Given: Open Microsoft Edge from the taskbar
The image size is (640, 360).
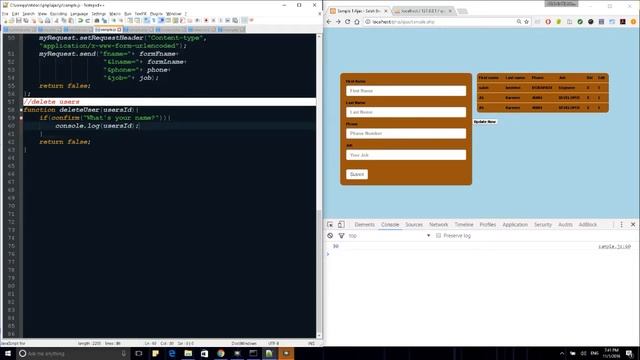Looking at the screenshot, I should tap(172, 353).
